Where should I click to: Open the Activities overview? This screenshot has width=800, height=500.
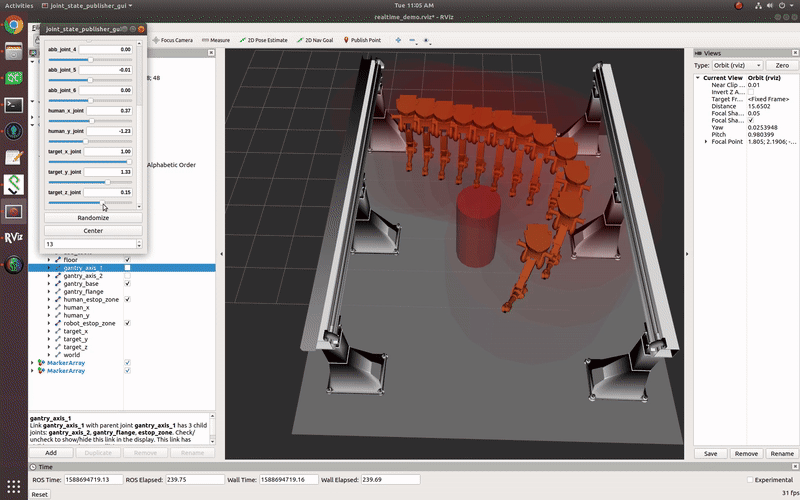click(18, 5)
